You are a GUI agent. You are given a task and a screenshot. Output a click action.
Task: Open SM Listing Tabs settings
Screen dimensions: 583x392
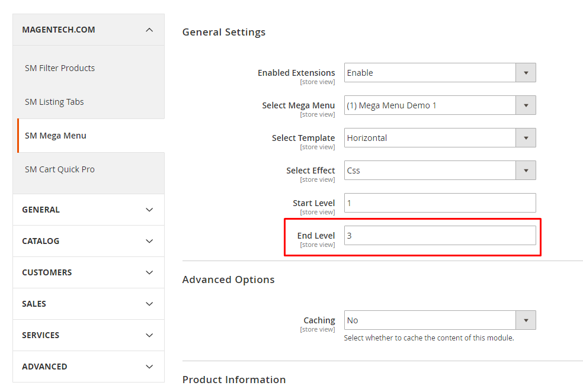pyautogui.click(x=55, y=102)
